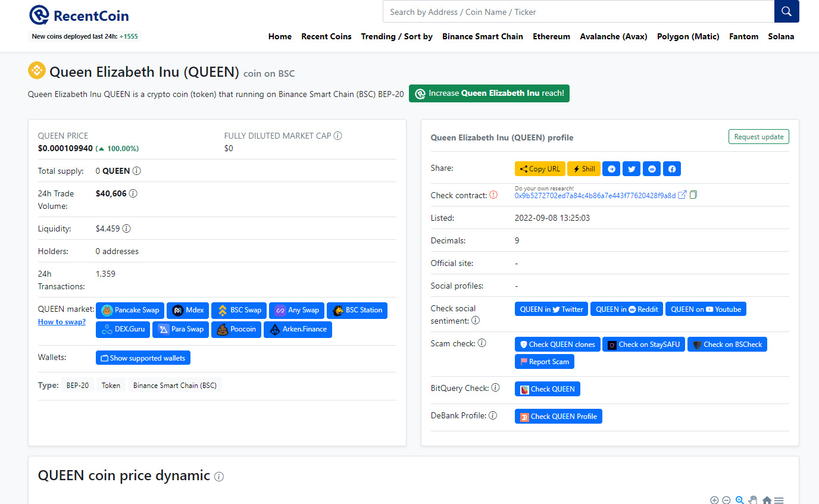Share via Twitter icon
Screen dimensions: 819x504
coord(632,169)
